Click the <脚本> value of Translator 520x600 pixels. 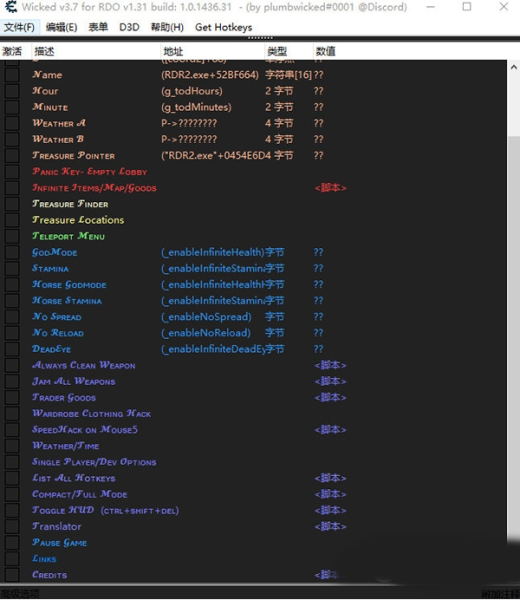tap(330, 527)
